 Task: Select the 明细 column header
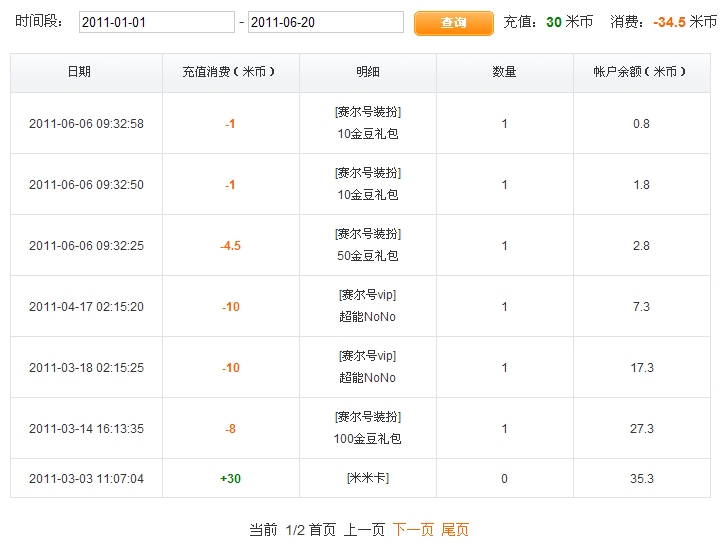pos(368,73)
